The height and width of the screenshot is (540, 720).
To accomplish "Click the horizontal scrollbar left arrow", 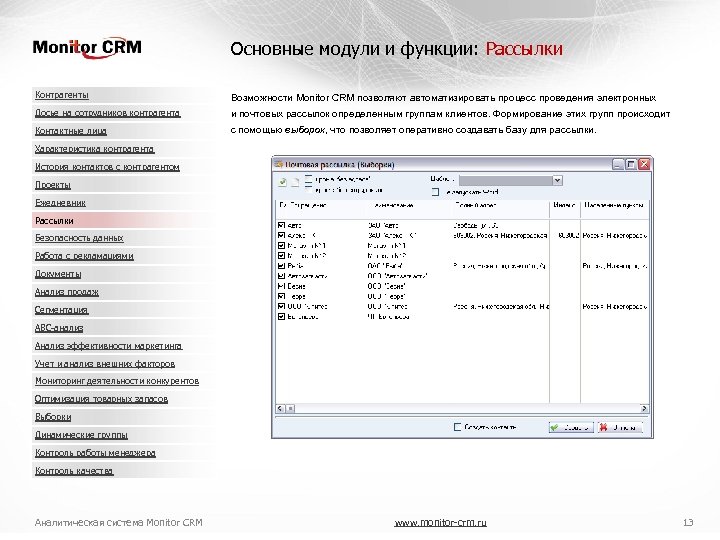I will [x=280, y=408].
